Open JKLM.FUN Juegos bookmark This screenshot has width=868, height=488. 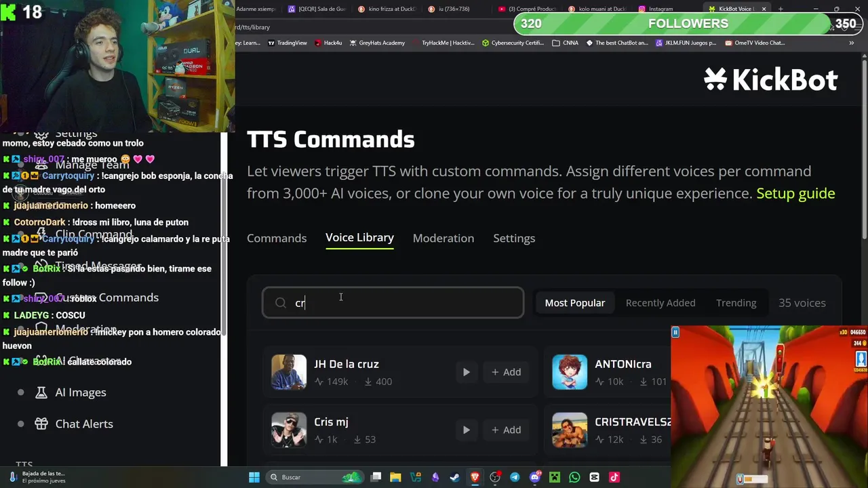pos(685,43)
